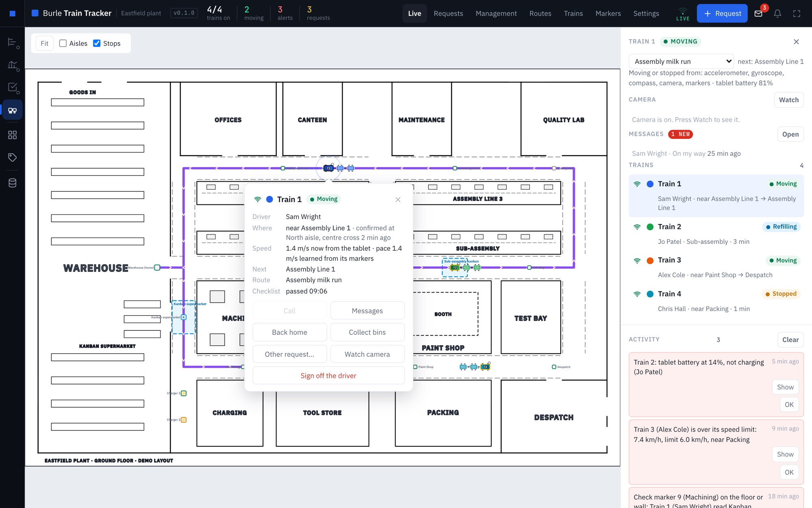This screenshot has height=508, width=812.
Task: Open the Markers tab
Action: (608, 13)
